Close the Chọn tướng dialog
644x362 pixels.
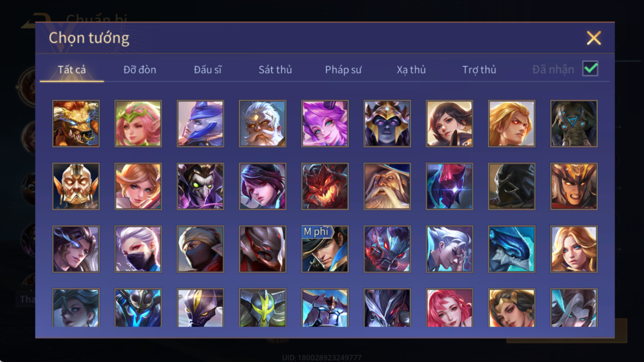tap(593, 38)
